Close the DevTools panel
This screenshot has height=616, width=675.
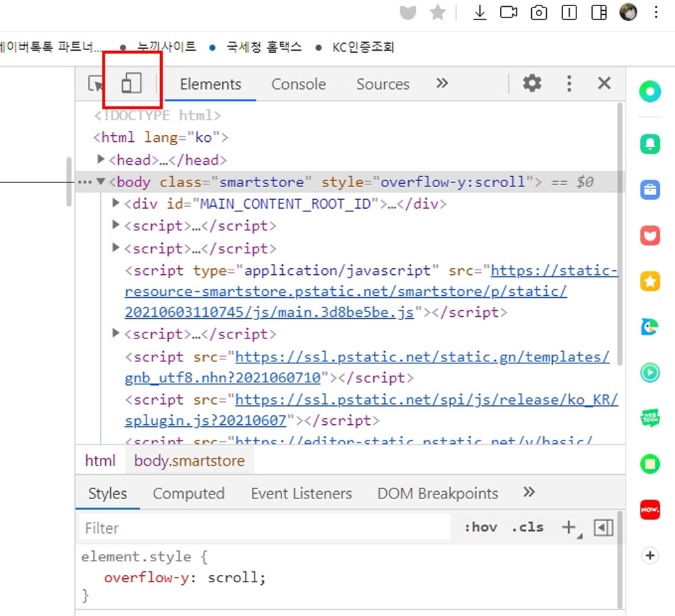pos(604,82)
